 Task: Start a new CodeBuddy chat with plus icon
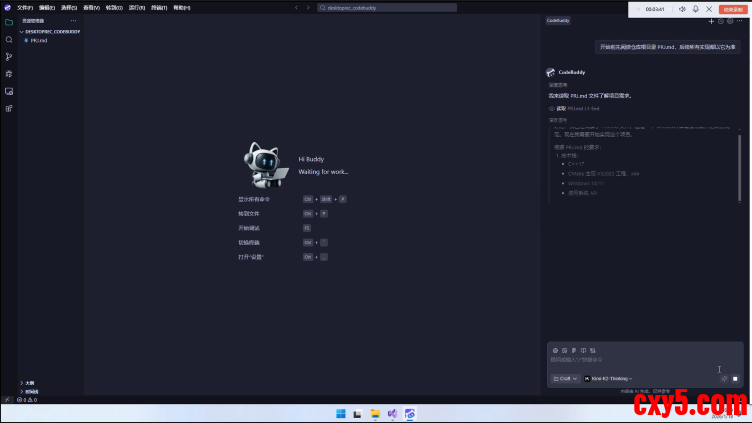pyautogui.click(x=711, y=20)
